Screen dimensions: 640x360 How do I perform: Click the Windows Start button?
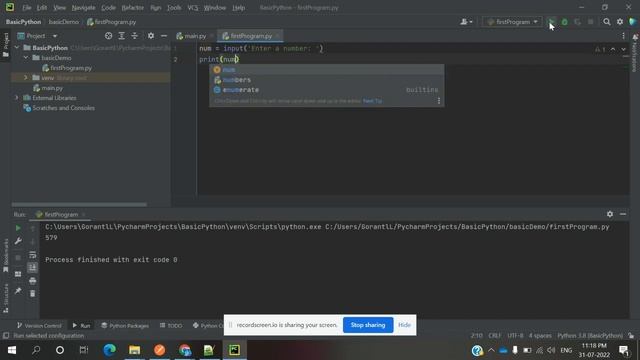pyautogui.click(x=12, y=350)
